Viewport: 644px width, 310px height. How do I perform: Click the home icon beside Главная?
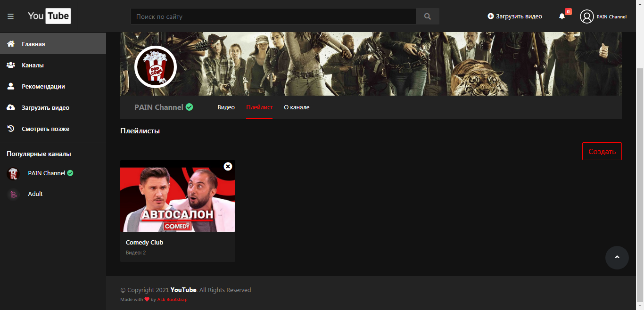[x=11, y=44]
